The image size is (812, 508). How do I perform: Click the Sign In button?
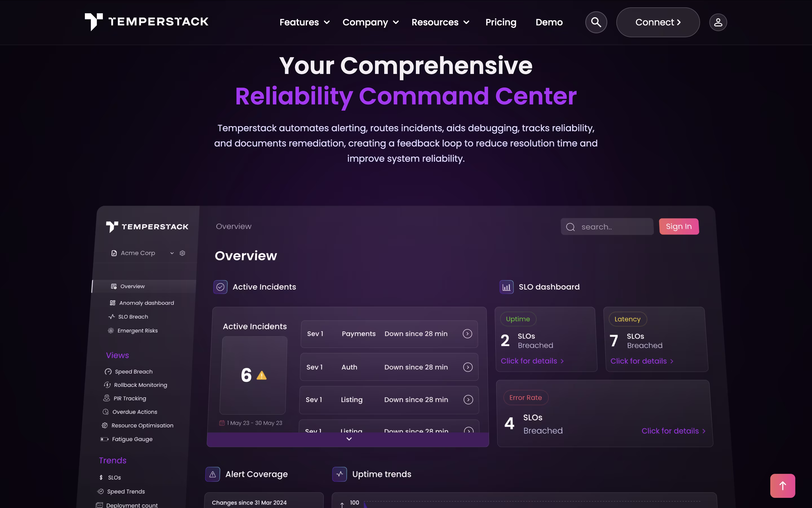pos(679,226)
